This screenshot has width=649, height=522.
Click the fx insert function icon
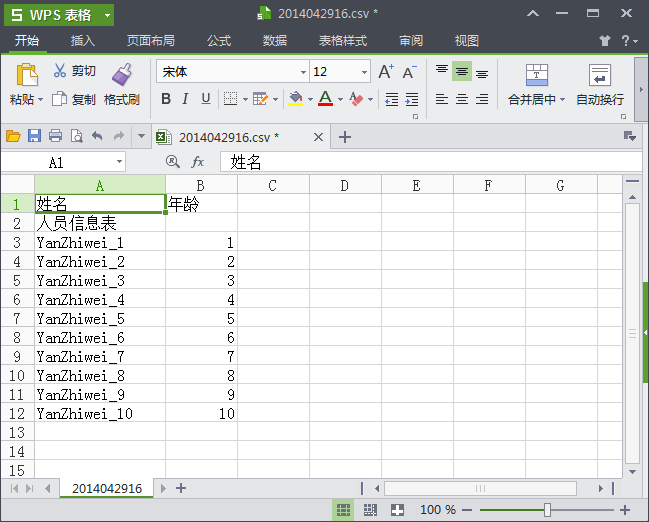click(x=198, y=161)
